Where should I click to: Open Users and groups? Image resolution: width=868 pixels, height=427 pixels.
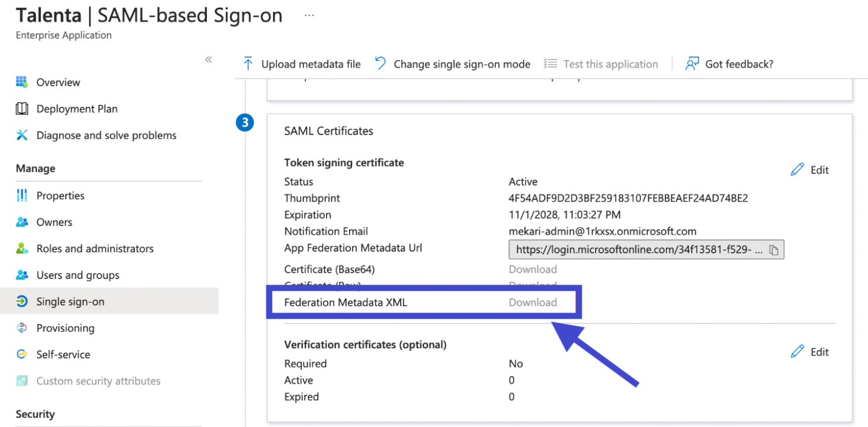coord(78,275)
